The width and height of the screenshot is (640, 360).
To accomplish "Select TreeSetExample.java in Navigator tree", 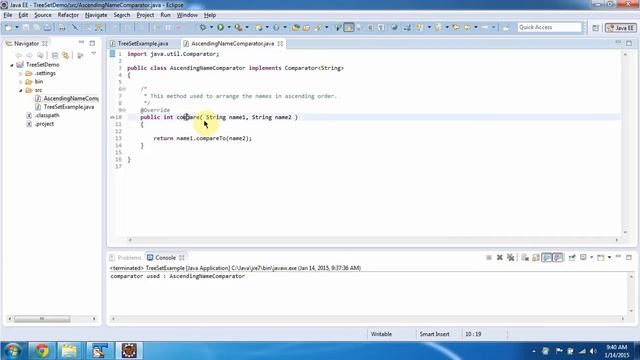I will (69, 107).
